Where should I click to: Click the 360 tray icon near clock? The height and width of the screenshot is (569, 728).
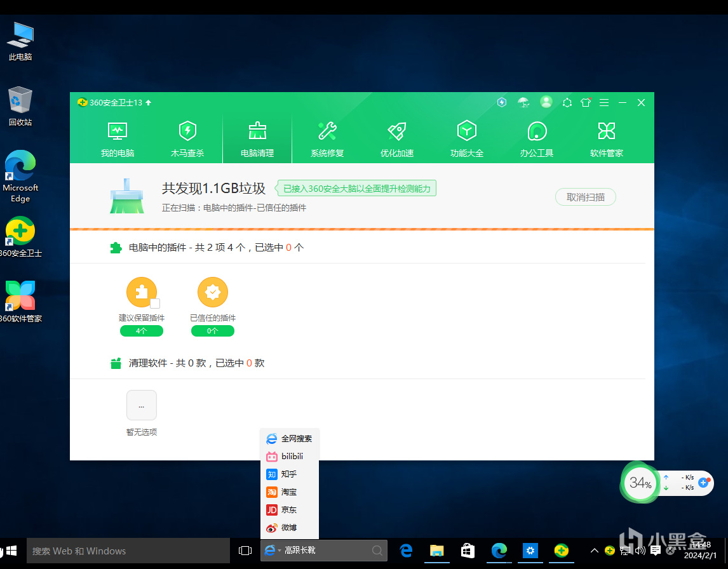click(x=610, y=551)
